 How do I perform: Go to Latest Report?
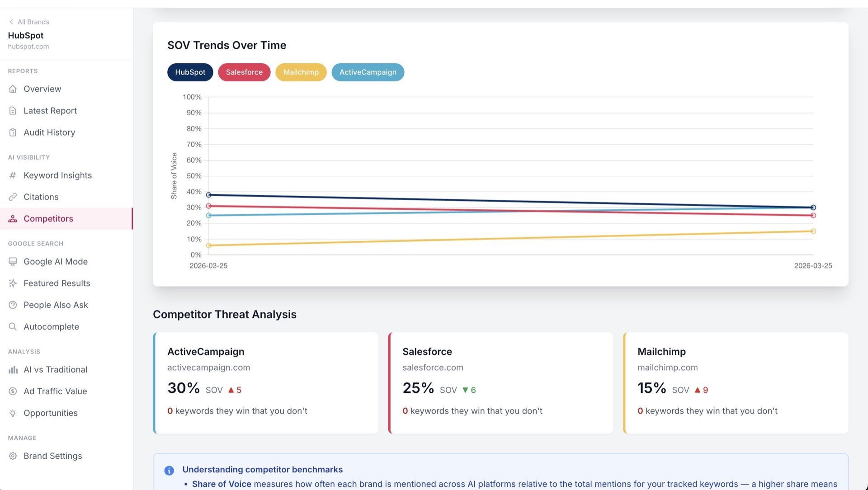(66, 111)
